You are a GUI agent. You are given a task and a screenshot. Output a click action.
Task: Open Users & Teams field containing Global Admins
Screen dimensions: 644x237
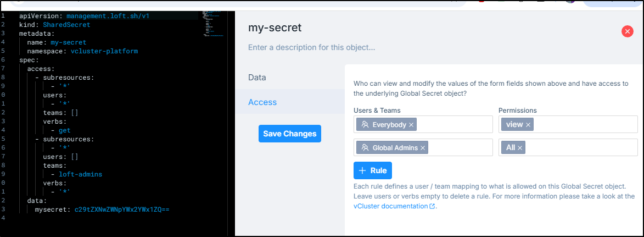[x=423, y=147]
